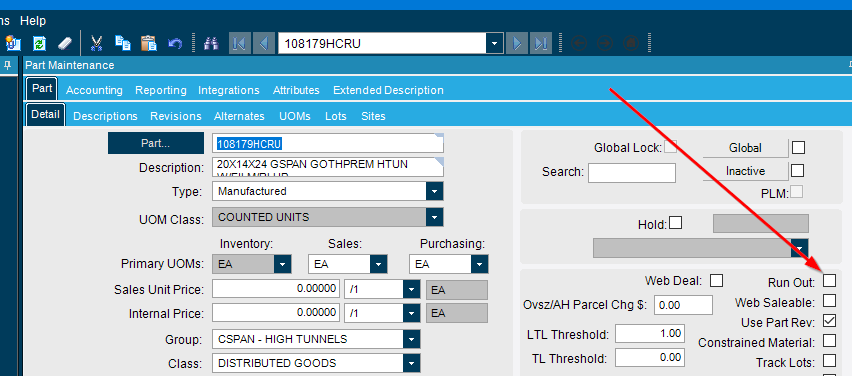Open the Lots sub-tab

(x=336, y=116)
